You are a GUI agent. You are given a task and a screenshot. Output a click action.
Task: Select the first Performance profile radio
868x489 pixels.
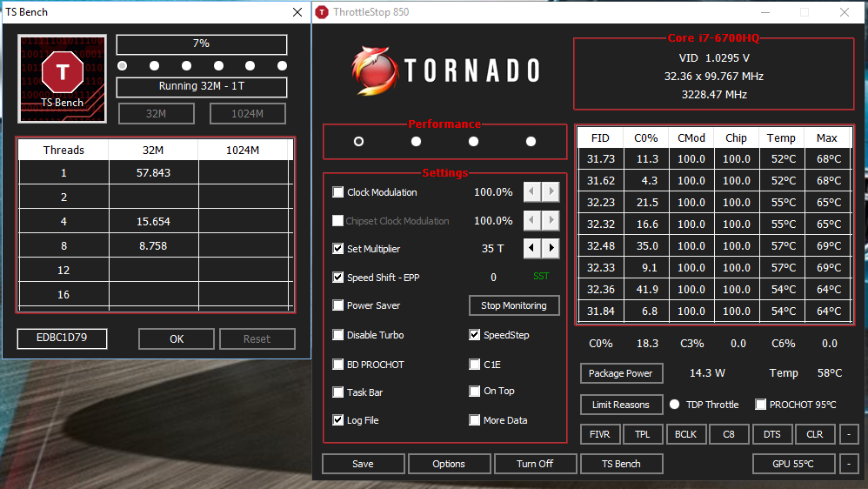tap(358, 141)
